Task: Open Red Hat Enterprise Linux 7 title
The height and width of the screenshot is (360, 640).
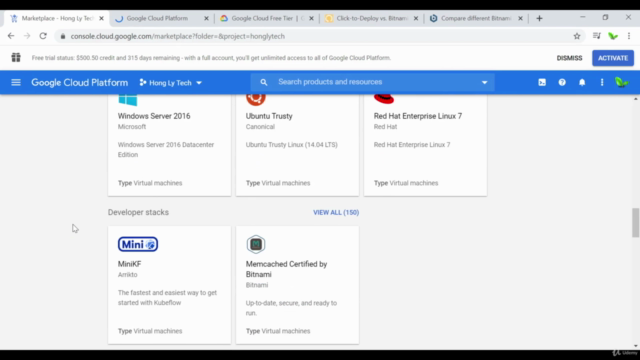Action: point(418,116)
